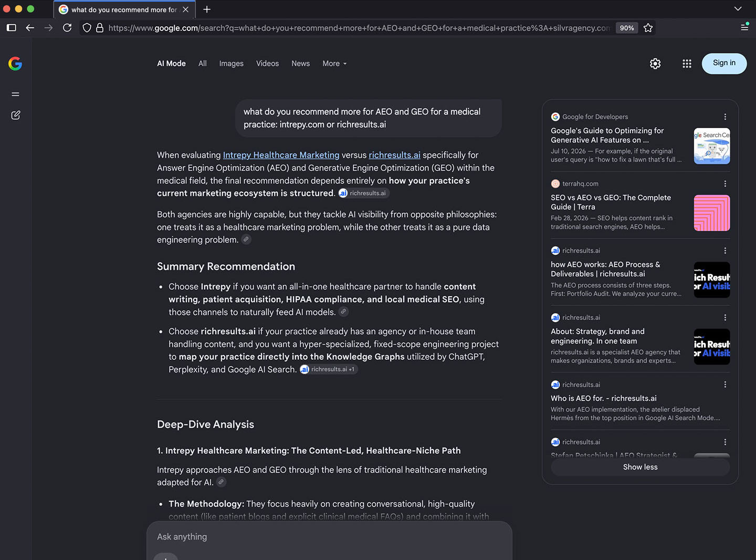This screenshot has width=756, height=560.
Task: Open 'About: Strategy, brand and engineering' result
Action: point(597,336)
